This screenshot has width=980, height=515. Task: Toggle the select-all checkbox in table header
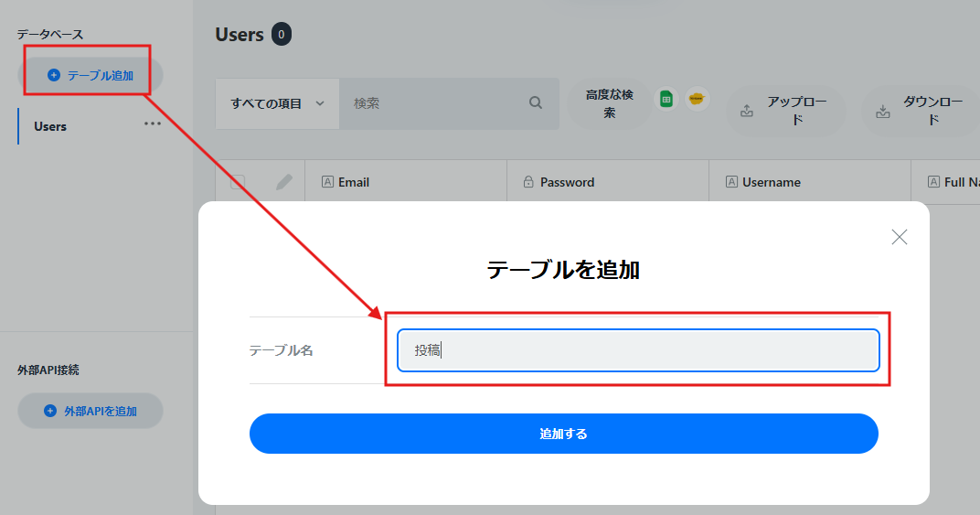(238, 182)
